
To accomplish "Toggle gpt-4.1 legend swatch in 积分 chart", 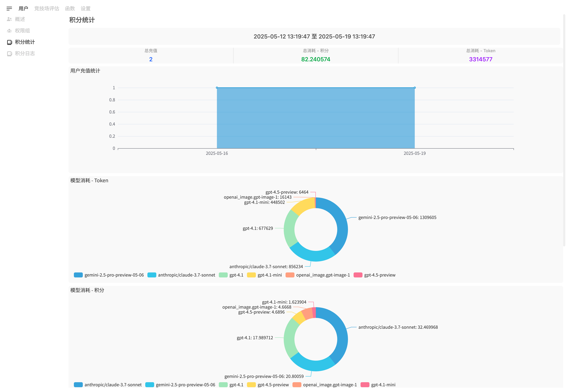I will [223, 385].
